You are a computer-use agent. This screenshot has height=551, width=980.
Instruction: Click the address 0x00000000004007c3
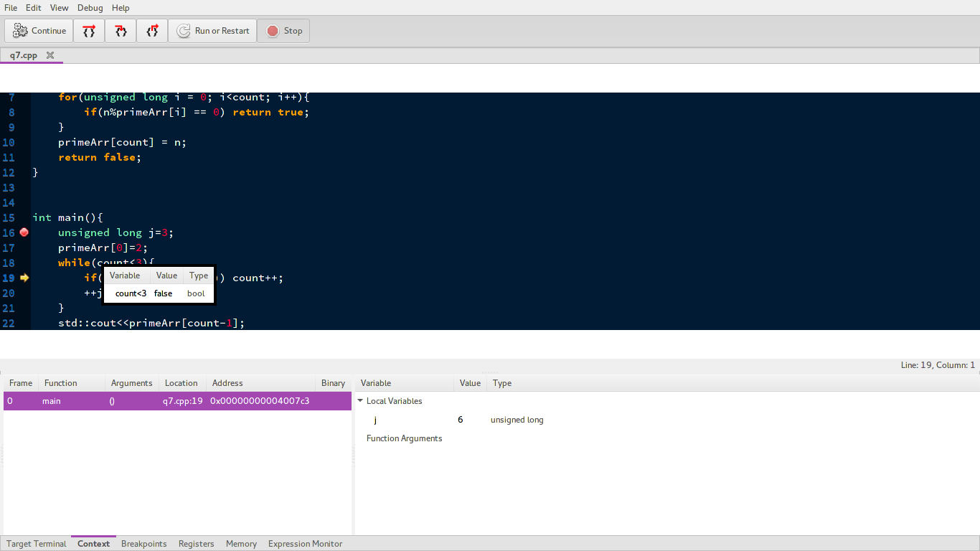260,401
